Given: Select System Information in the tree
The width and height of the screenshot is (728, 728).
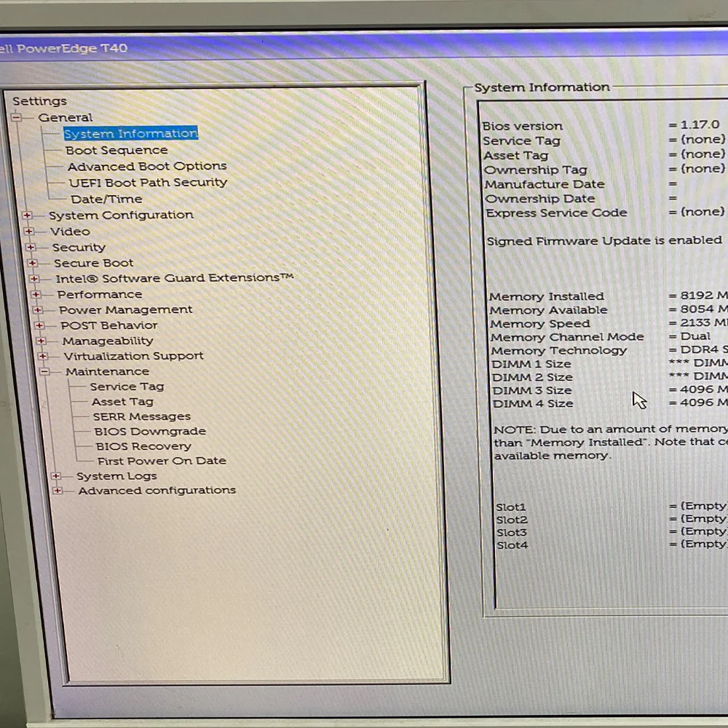Looking at the screenshot, I should (x=131, y=133).
